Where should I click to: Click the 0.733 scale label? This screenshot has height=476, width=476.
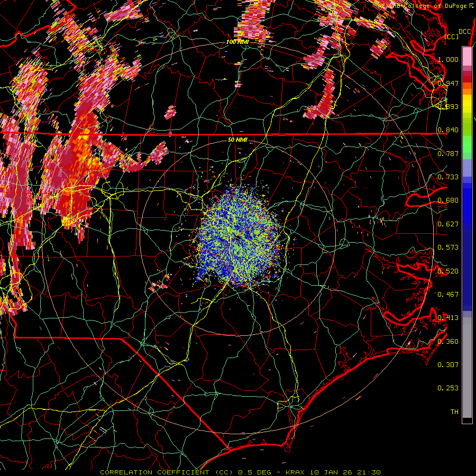tap(448, 177)
